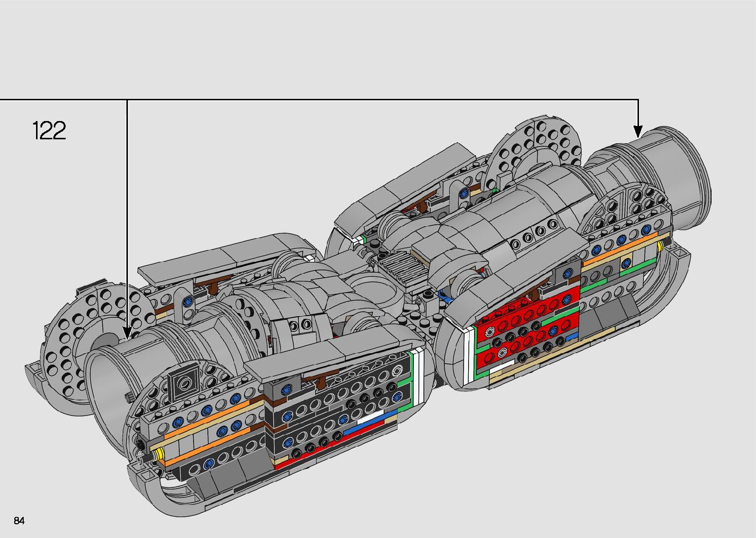Click the arrowhead pointing at the upper-right engine cylinder
The image size is (756, 538).
[x=638, y=131]
